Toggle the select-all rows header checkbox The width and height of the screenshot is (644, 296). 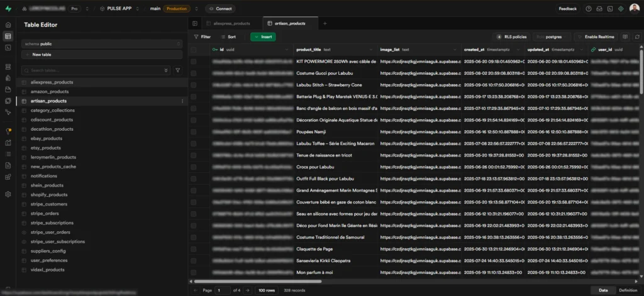194,50
